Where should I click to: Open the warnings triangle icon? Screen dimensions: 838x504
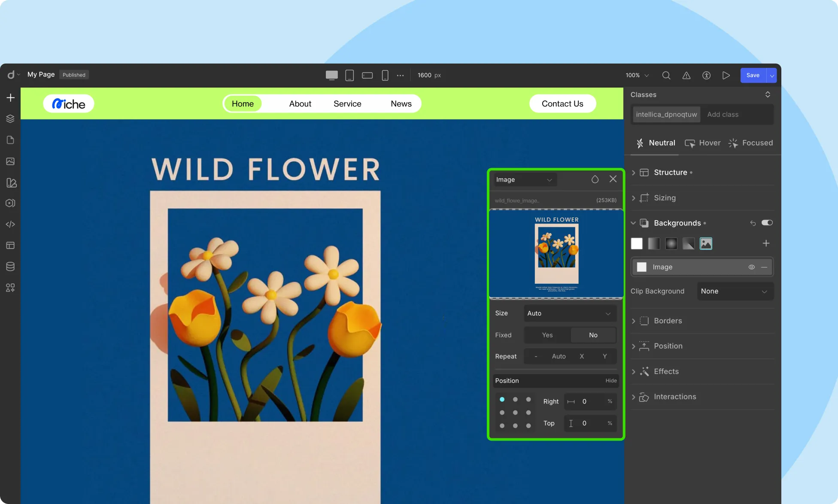[686, 75]
